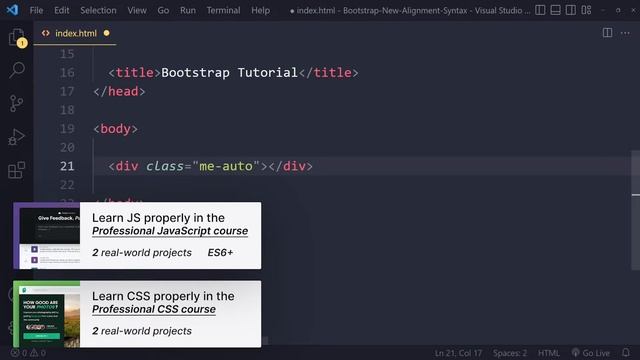Open the Edit menu
Image resolution: width=640 pixels, height=360 pixels.
pos(62,10)
